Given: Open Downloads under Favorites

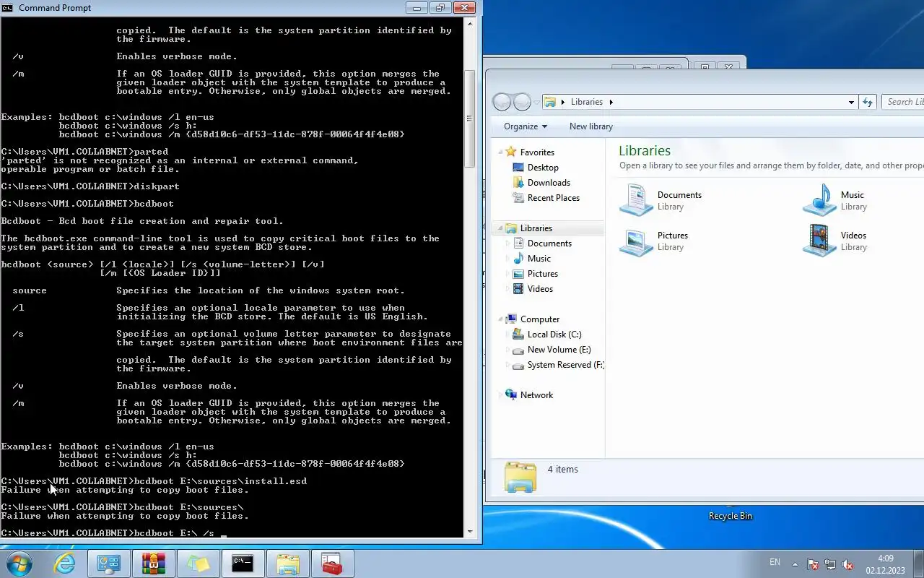Looking at the screenshot, I should [x=549, y=183].
